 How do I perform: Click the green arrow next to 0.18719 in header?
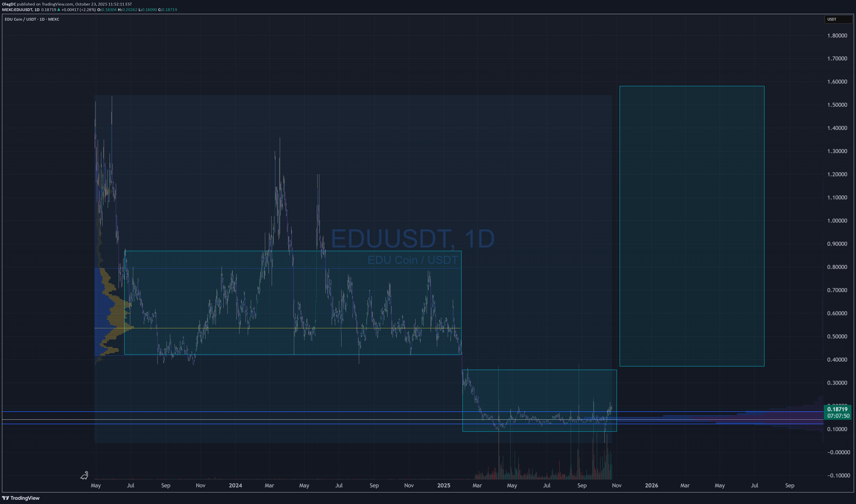pyautogui.click(x=59, y=10)
